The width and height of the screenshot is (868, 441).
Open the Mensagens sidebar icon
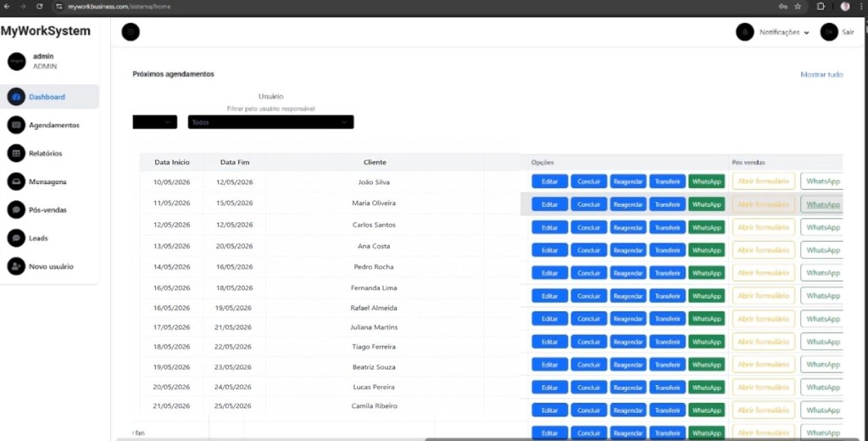point(16,181)
